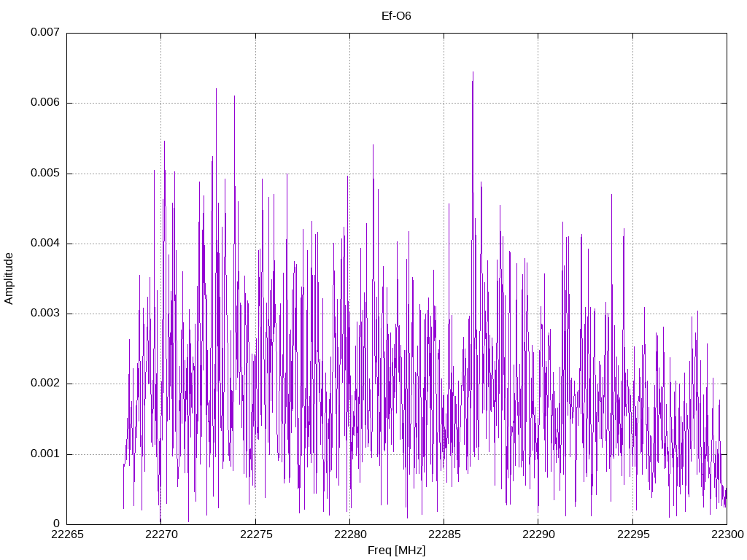This screenshot has height=560, width=747.
Task: Click the y-axis tick label 0.005
Action: point(45,173)
